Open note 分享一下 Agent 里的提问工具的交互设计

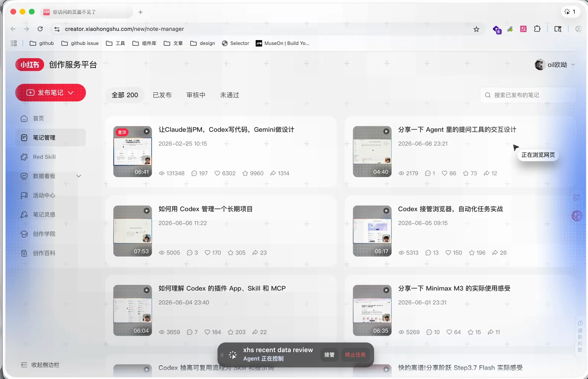click(457, 130)
